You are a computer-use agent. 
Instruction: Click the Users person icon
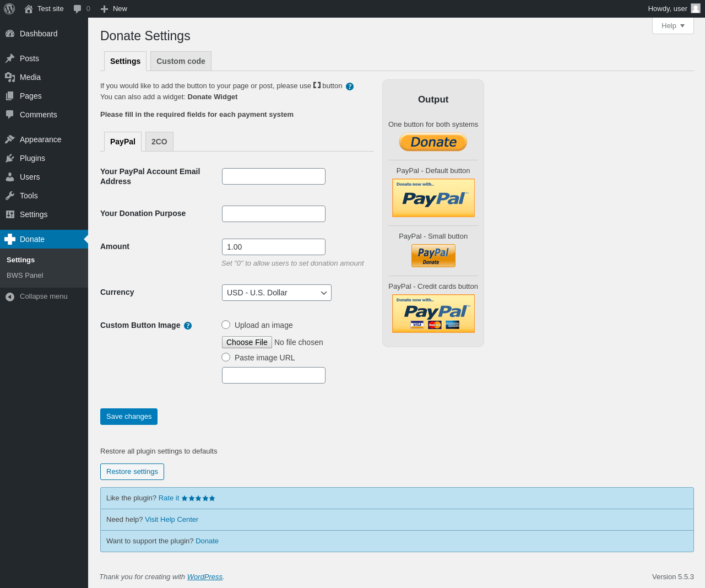(10, 177)
